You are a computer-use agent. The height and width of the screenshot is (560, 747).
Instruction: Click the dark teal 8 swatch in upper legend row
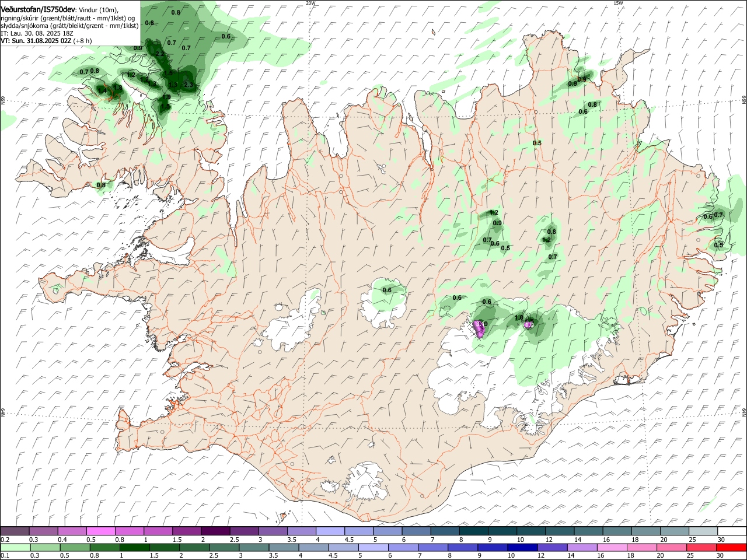click(x=474, y=531)
